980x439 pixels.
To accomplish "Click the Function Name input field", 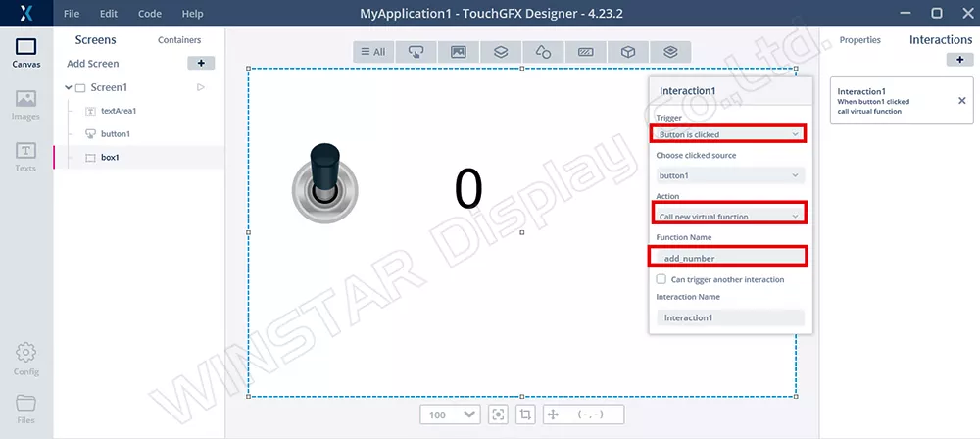I will click(x=729, y=258).
